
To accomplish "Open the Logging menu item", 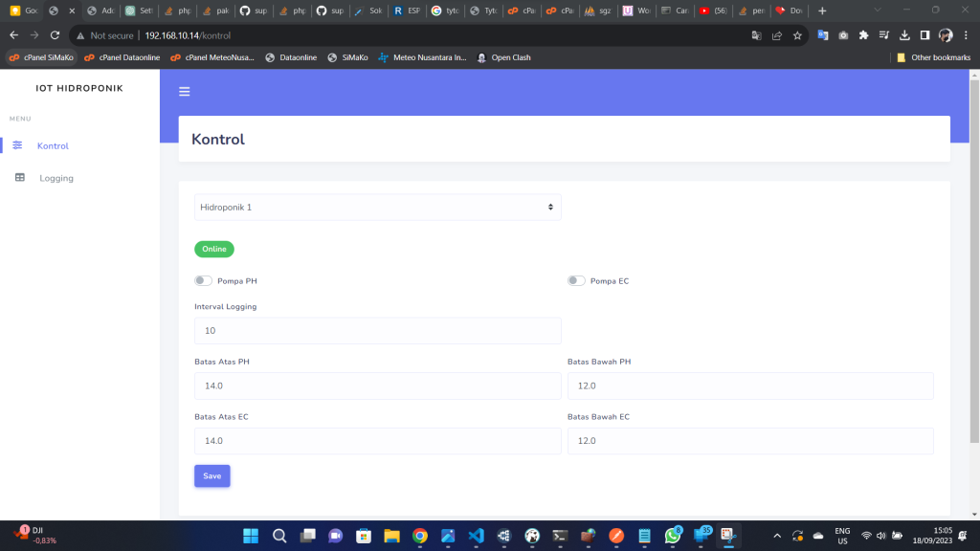I will pos(56,178).
